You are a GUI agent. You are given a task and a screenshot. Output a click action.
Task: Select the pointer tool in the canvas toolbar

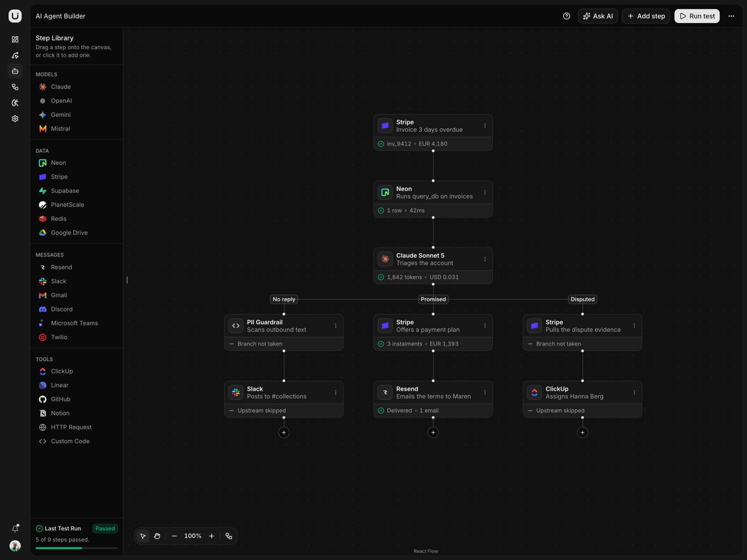click(x=143, y=536)
